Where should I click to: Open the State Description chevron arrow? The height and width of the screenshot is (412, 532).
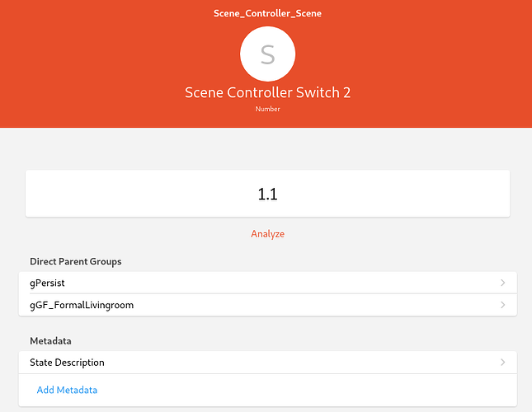coord(502,362)
